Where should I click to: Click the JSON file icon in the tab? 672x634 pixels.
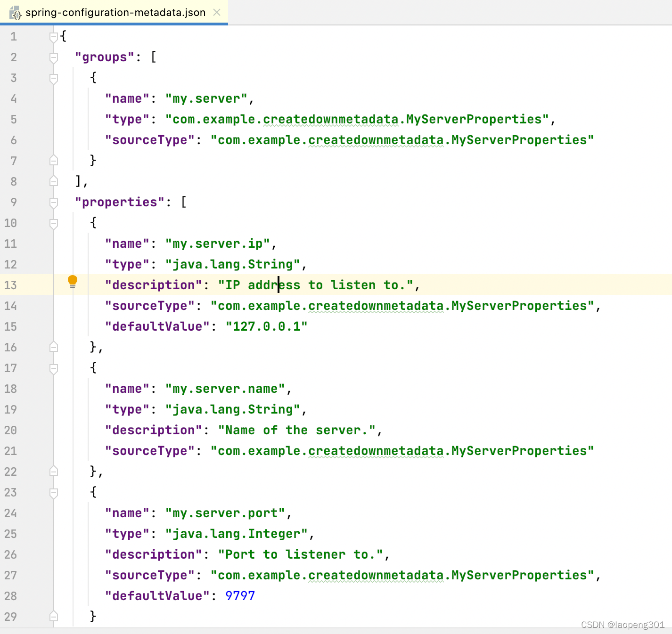(15, 13)
